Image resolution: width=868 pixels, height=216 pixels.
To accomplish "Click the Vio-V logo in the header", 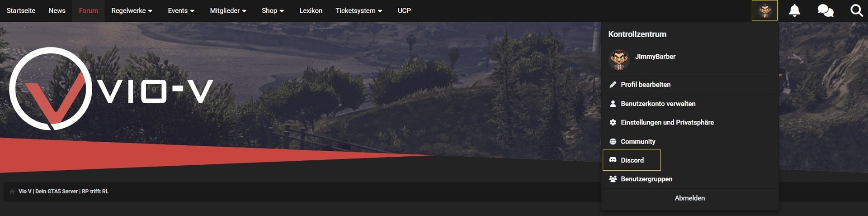I will [111, 89].
